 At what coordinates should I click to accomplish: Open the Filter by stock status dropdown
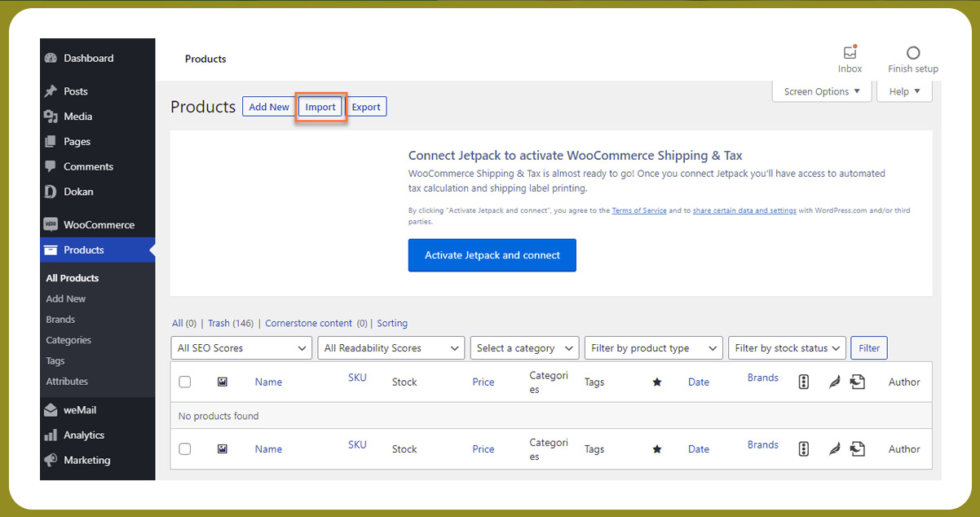(x=787, y=348)
